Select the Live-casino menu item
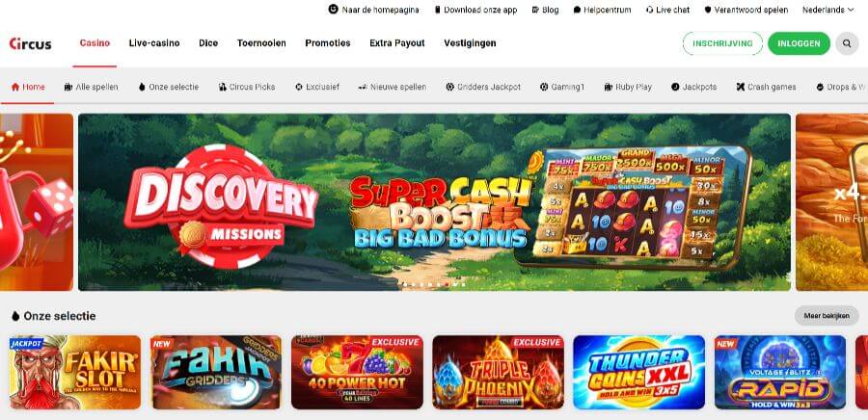The width and height of the screenshot is (868, 420). 154,43
